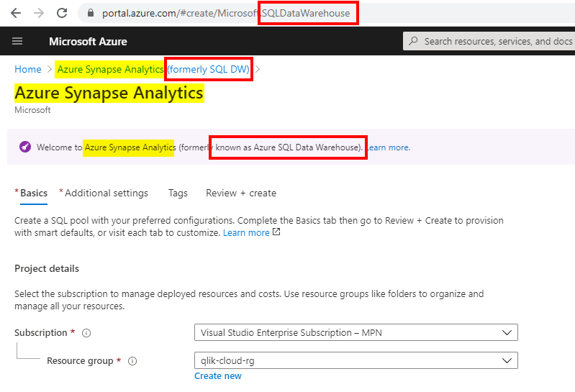Click the Microsoft Azure logo text
This screenshot has width=575, height=392.
point(88,42)
